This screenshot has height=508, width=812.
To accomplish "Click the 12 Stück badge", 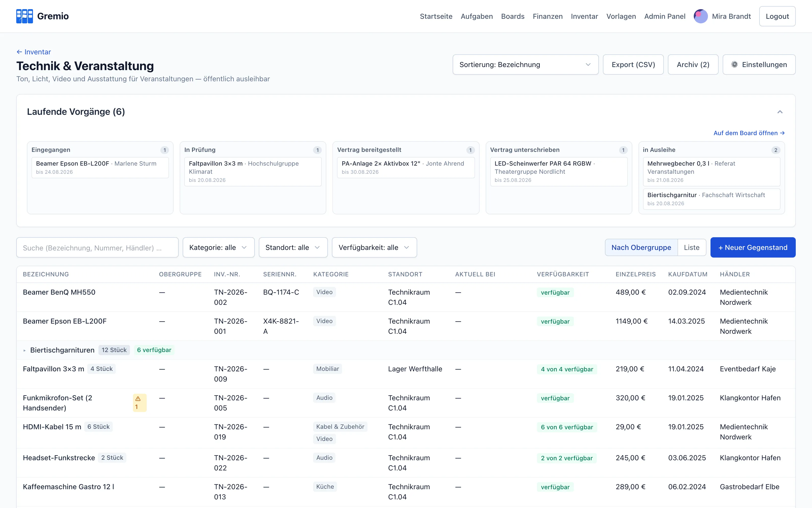I will pyautogui.click(x=114, y=350).
